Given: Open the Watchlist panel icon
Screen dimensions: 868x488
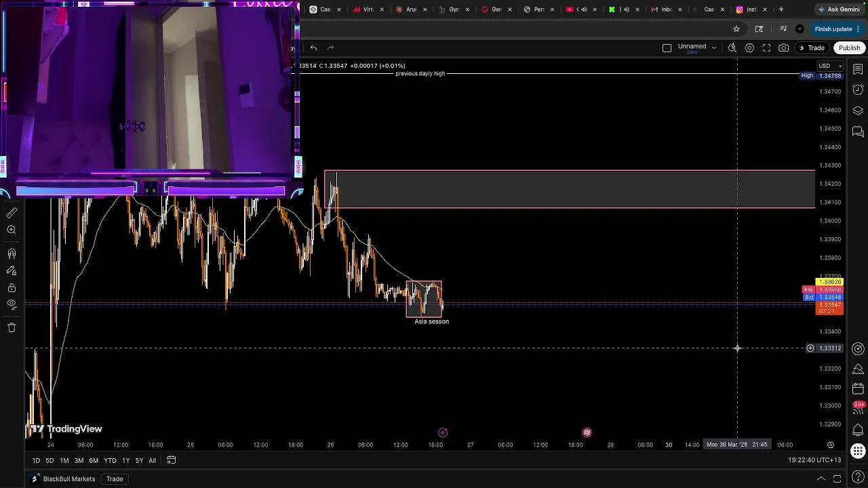Looking at the screenshot, I should click(x=858, y=69).
